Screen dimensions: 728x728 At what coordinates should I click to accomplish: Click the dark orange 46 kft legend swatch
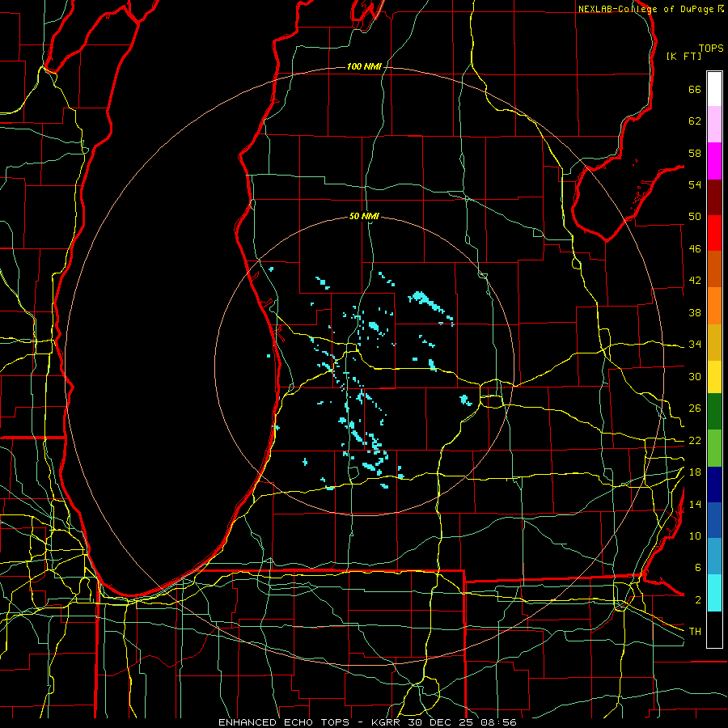714,269
